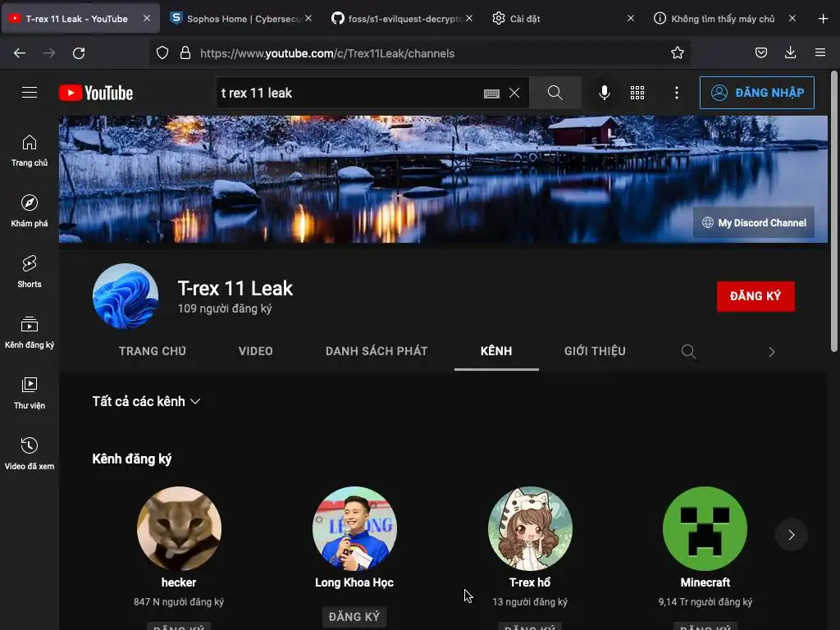
Task: Open GIỚI THIỆU about tab
Action: (595, 351)
